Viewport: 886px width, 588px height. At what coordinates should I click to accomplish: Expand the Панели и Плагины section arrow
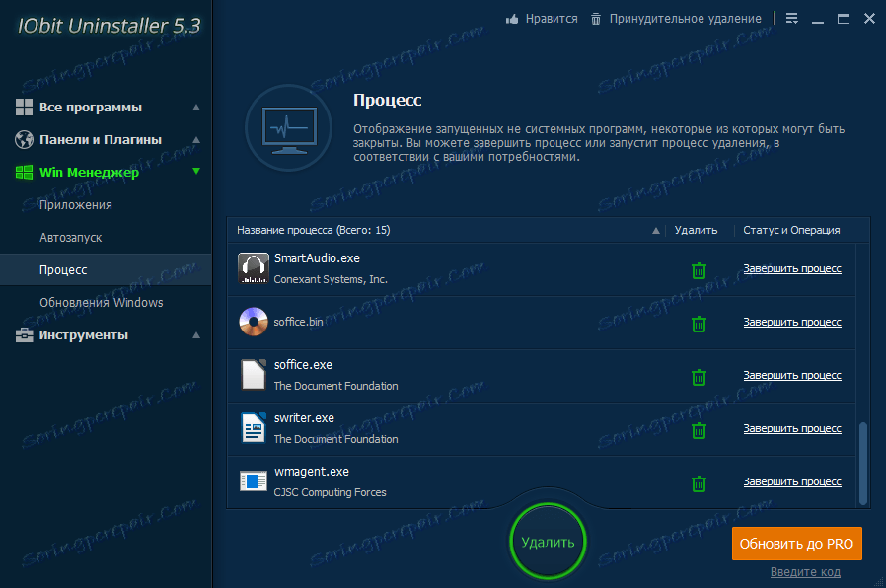196,139
